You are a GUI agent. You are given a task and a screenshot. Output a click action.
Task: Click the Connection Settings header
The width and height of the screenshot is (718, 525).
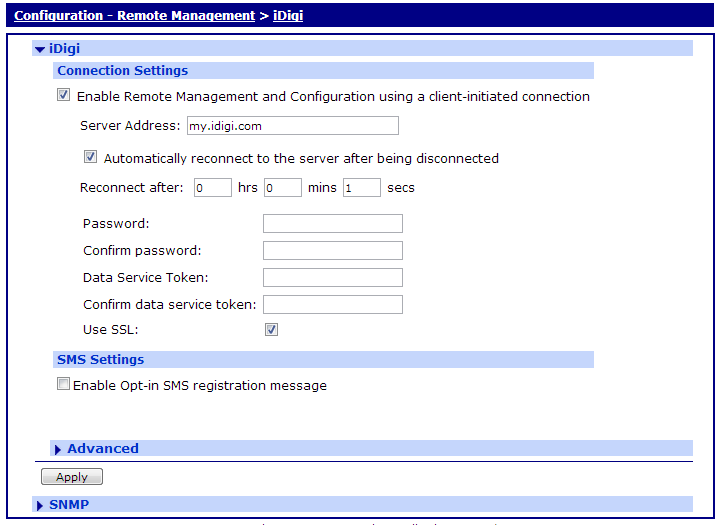click(x=123, y=71)
